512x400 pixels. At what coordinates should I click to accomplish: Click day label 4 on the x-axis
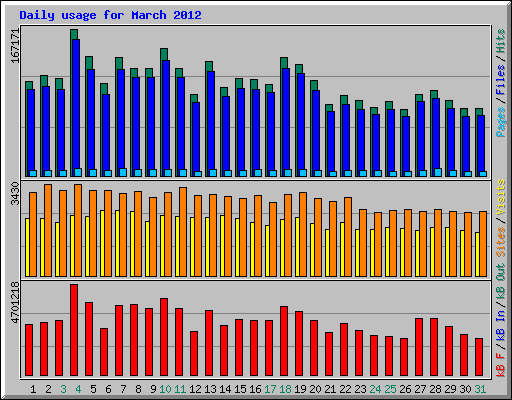click(x=78, y=389)
